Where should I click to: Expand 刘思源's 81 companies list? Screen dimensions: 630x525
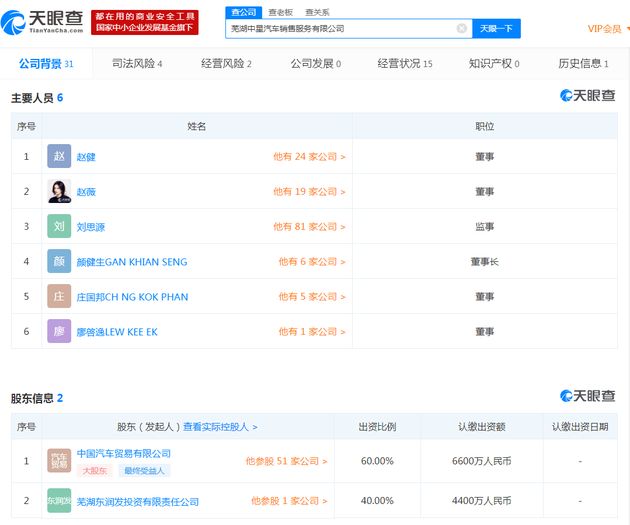pyautogui.click(x=309, y=227)
